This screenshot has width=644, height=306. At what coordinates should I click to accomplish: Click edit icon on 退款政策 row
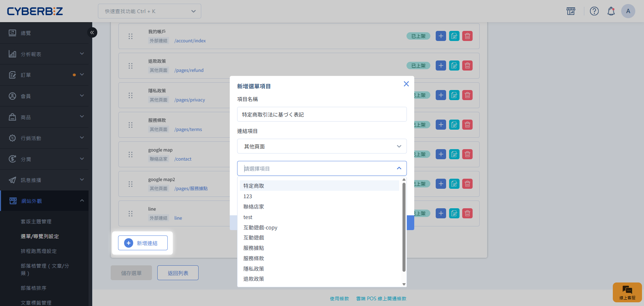click(x=454, y=65)
